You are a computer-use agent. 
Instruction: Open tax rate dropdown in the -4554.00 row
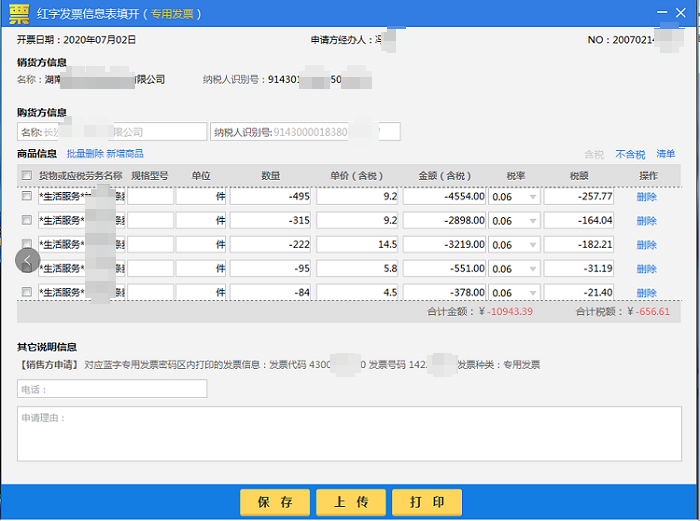click(x=514, y=197)
